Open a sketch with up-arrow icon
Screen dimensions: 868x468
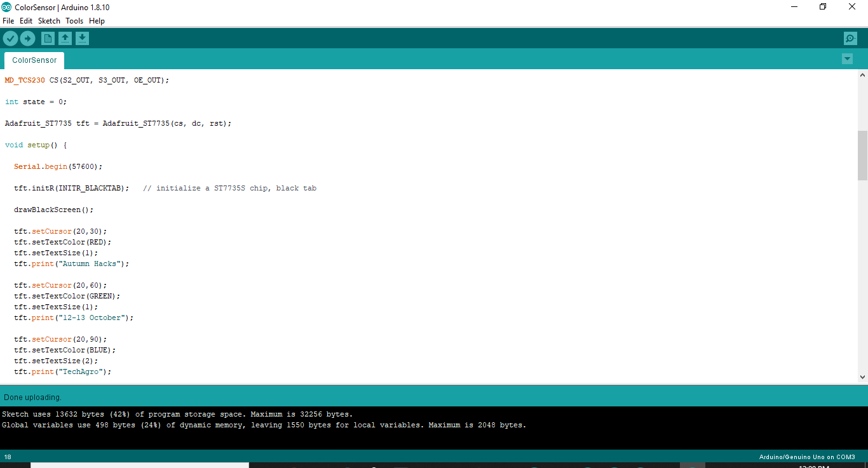tap(65, 39)
